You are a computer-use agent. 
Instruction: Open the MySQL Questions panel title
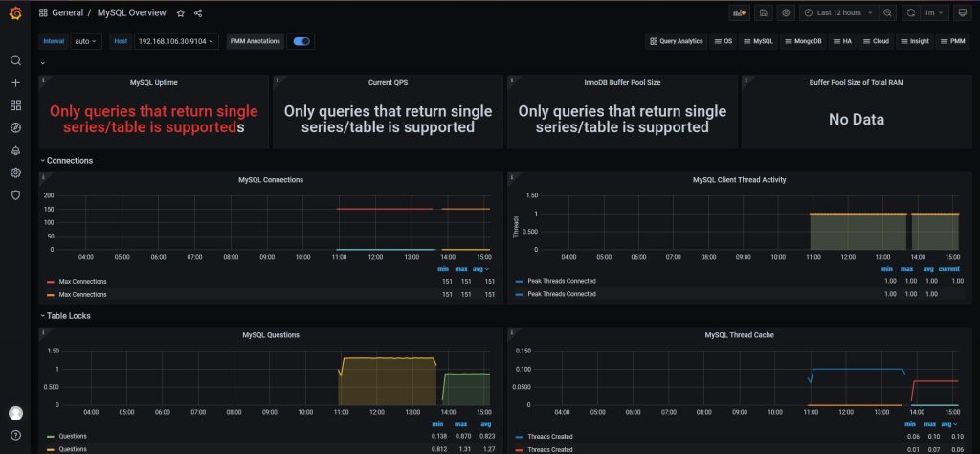(271, 335)
